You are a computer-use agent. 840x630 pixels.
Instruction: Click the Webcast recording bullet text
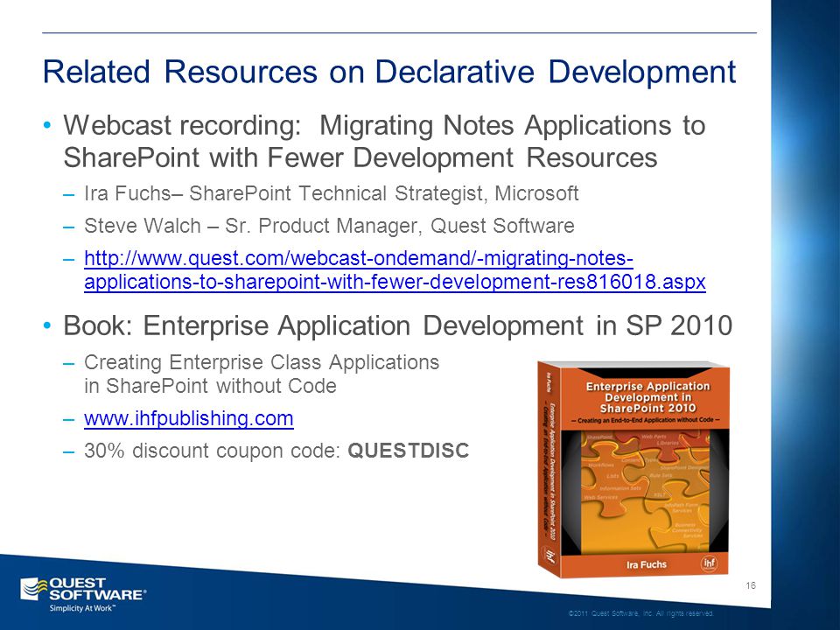click(x=384, y=142)
